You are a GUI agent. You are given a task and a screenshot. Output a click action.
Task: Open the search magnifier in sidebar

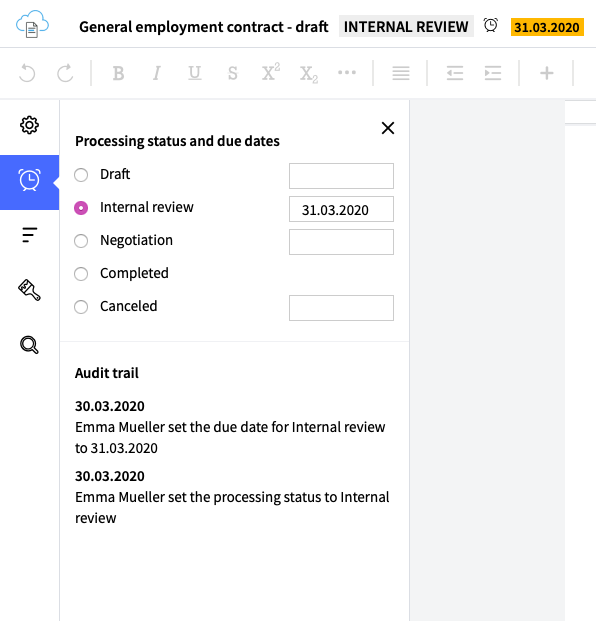tap(29, 345)
